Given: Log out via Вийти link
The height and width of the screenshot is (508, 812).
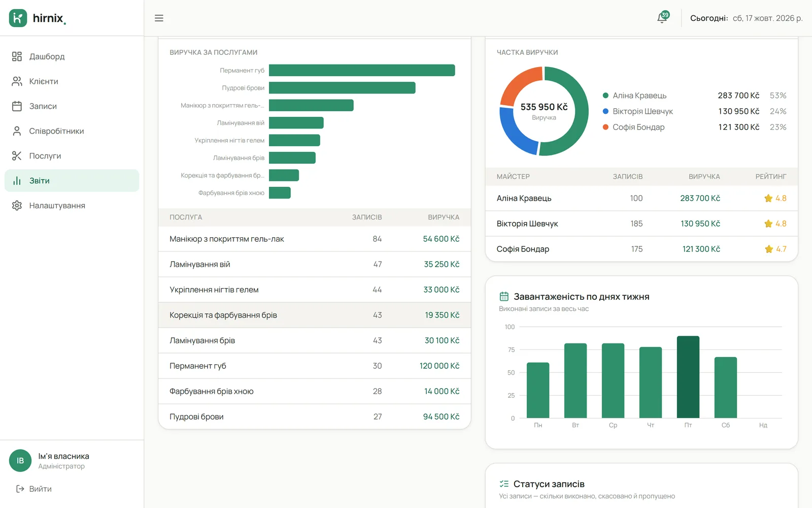Looking at the screenshot, I should pyautogui.click(x=34, y=489).
